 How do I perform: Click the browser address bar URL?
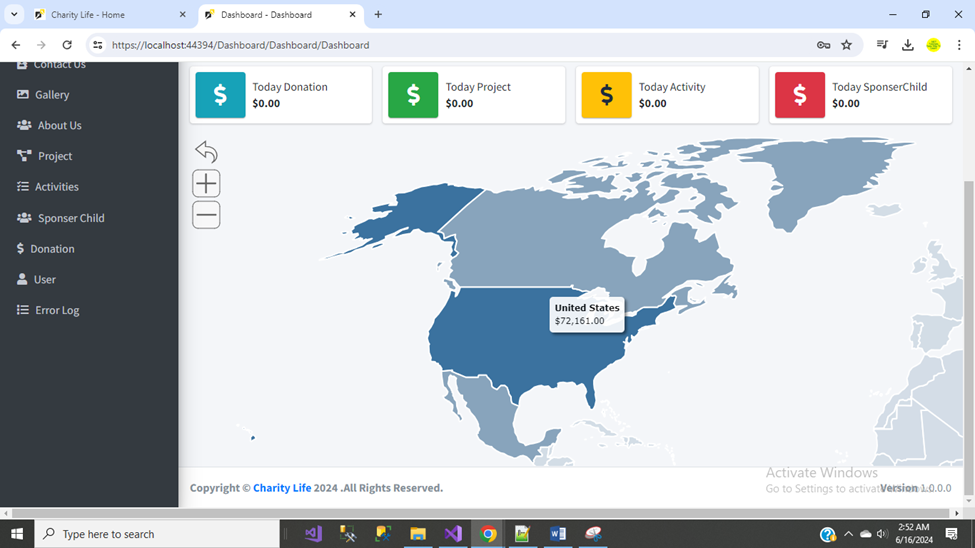[x=240, y=45]
